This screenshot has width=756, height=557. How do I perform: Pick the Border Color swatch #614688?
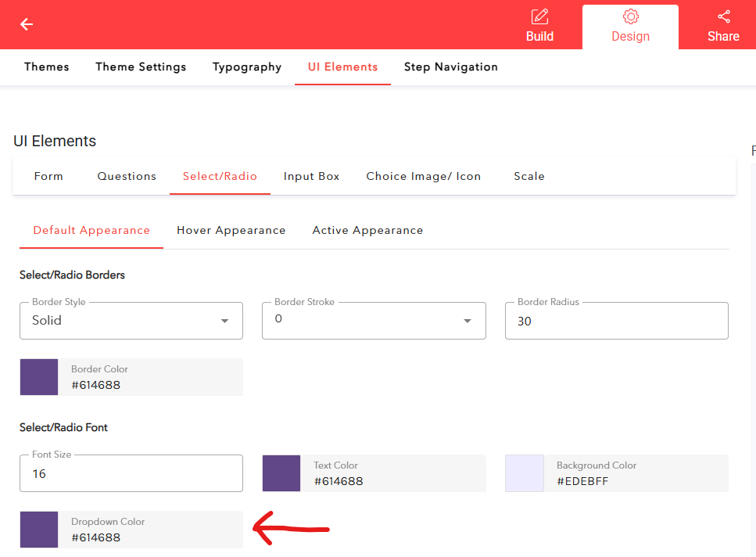coord(39,377)
